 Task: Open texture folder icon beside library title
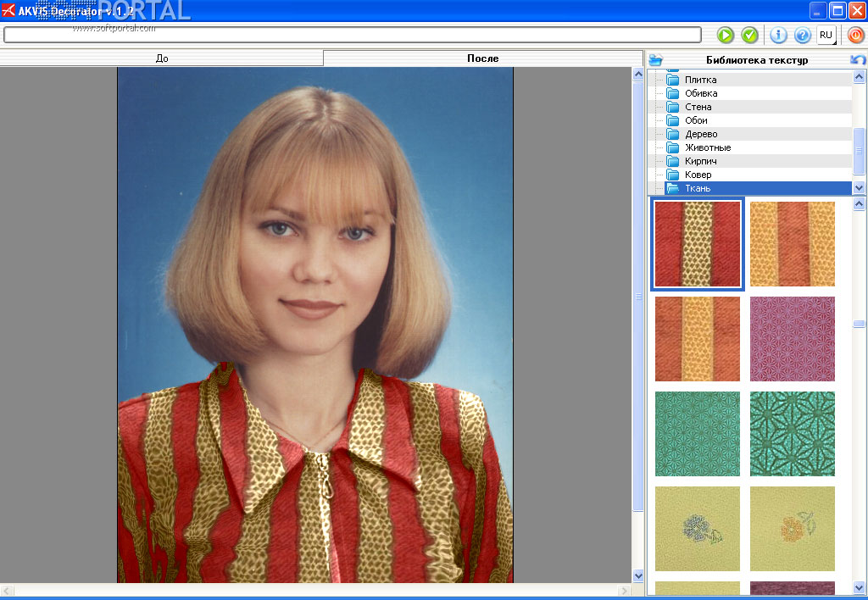pyautogui.click(x=655, y=59)
